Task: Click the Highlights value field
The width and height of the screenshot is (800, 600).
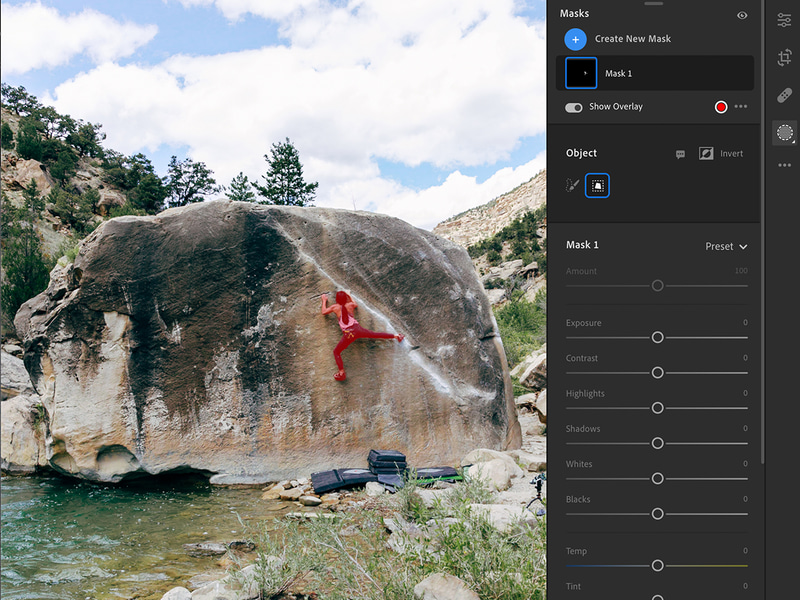Action: (745, 393)
